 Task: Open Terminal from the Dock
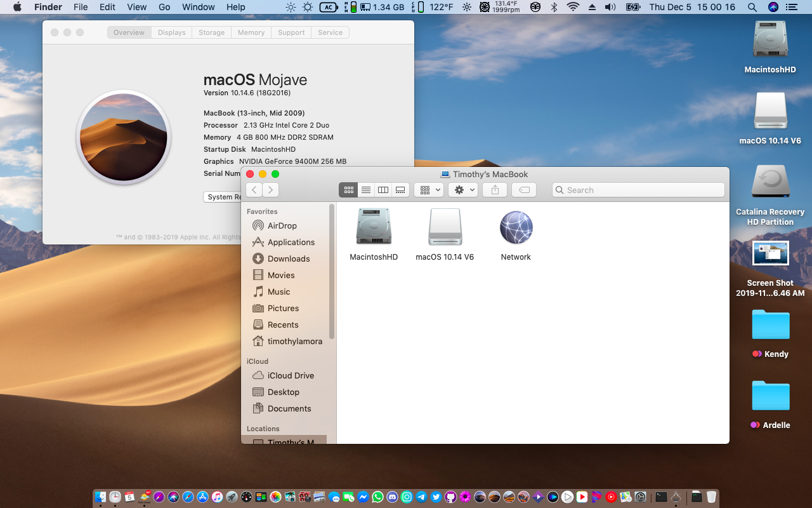click(661, 497)
